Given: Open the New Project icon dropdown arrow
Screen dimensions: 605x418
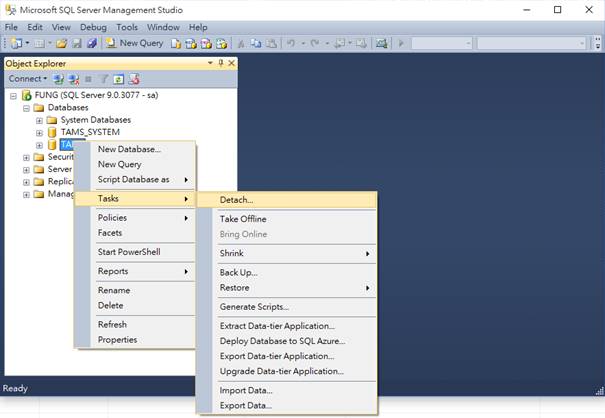Looking at the screenshot, I should click(x=27, y=43).
